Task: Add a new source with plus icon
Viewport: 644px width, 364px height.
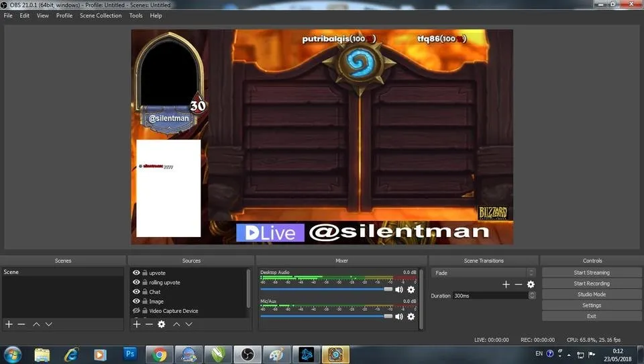Action: pyautogui.click(x=137, y=324)
